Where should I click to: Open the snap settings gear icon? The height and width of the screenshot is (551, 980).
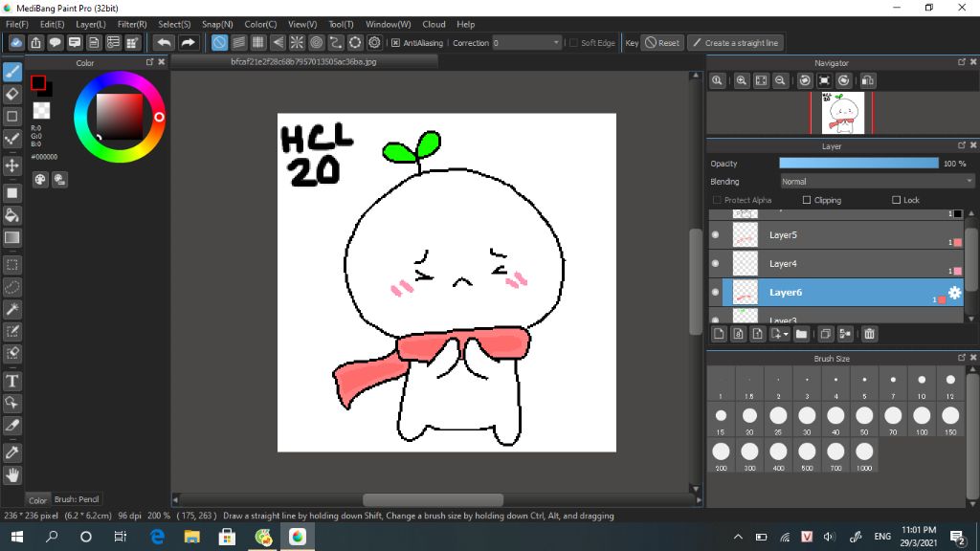click(x=374, y=42)
